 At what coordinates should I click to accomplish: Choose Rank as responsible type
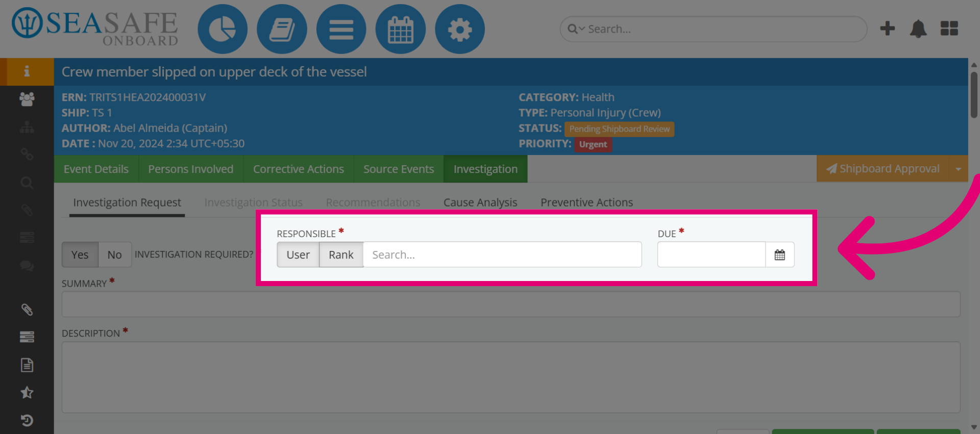pos(341,254)
